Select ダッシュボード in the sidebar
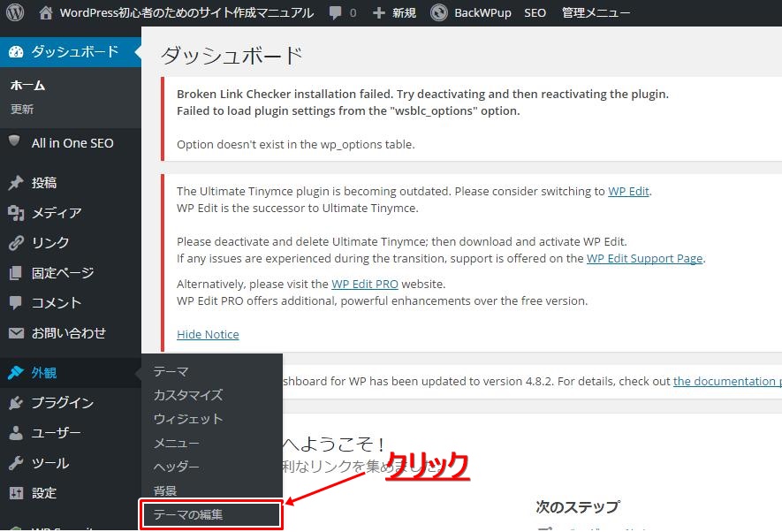The width and height of the screenshot is (782, 532). [71, 52]
